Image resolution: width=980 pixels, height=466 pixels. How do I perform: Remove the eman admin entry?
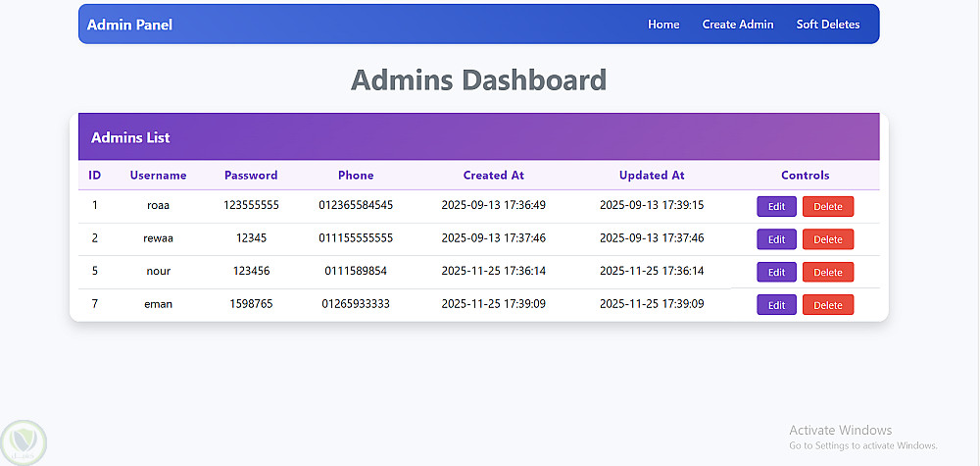[828, 305]
